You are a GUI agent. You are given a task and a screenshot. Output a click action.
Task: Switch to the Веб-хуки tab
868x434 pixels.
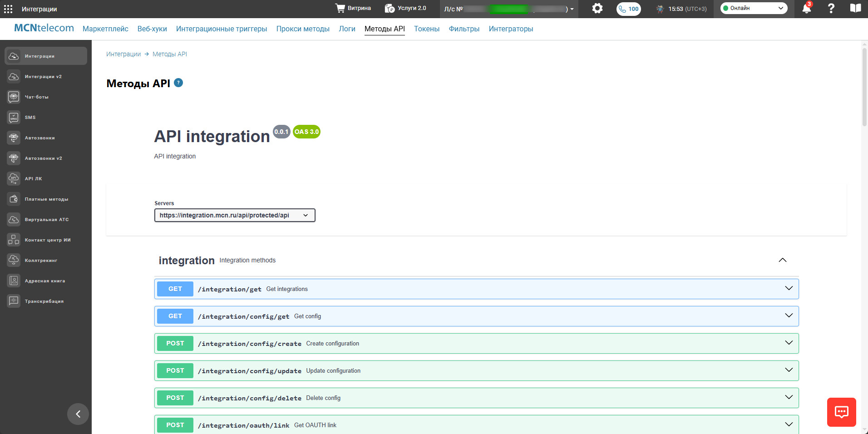(x=152, y=29)
